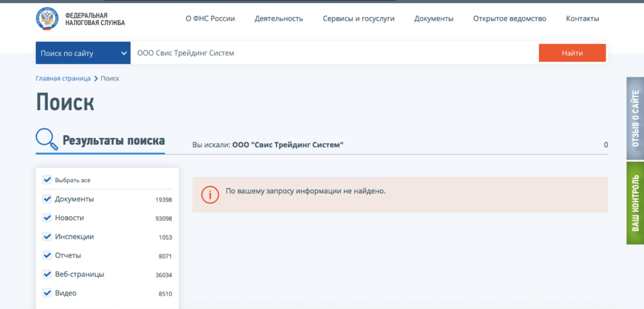Open the Контакты menu item

pos(582,18)
